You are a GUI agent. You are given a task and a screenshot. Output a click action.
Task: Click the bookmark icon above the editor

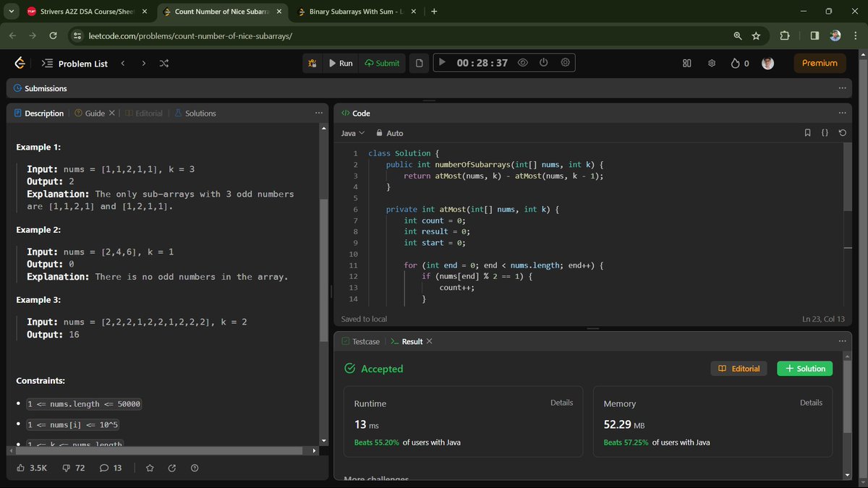pos(807,132)
